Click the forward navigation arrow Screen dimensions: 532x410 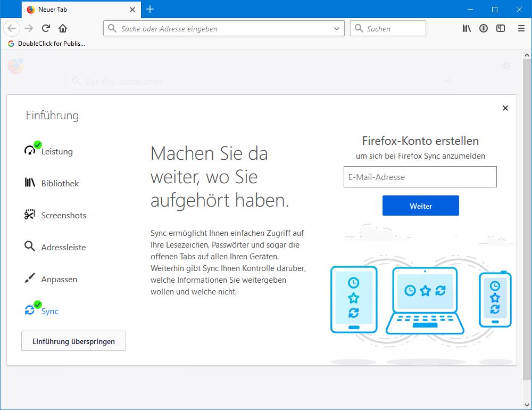29,28
